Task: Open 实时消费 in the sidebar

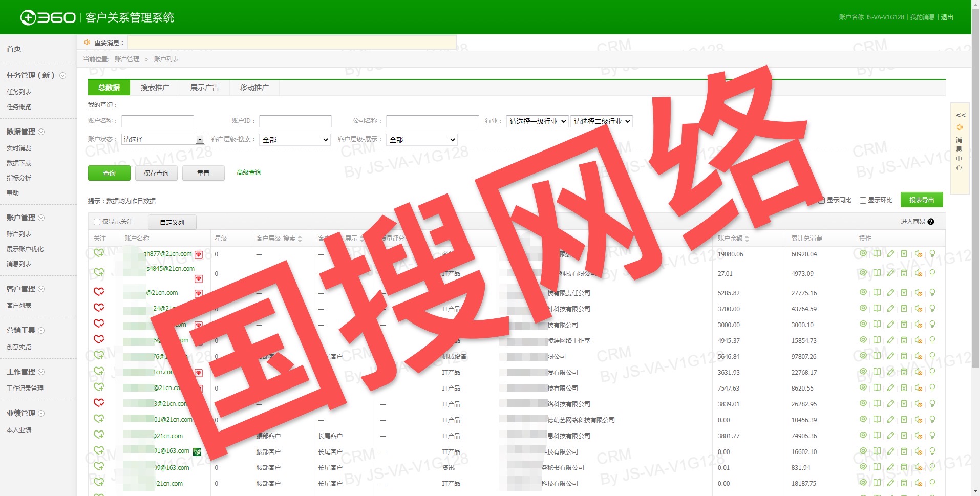Action: 19,148
